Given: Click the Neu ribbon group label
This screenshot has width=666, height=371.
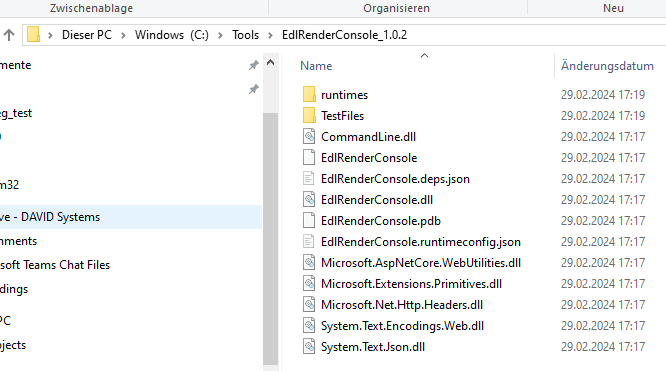Looking at the screenshot, I should tap(613, 8).
